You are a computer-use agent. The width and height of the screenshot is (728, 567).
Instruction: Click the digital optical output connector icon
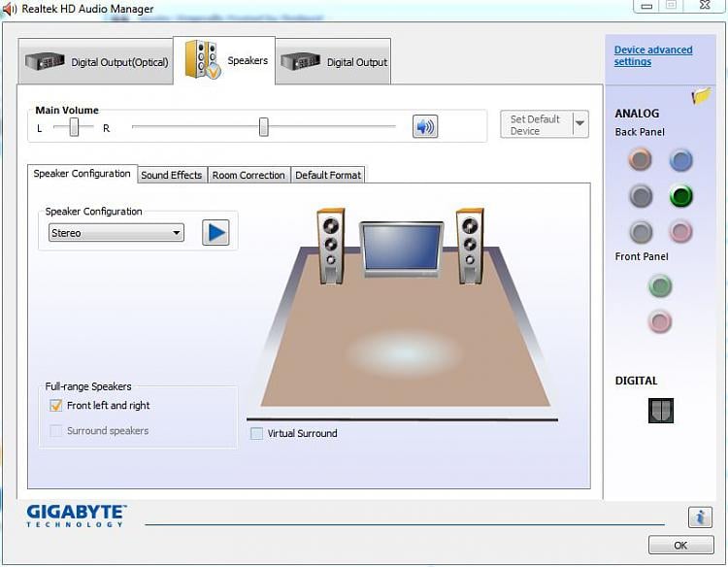[661, 411]
